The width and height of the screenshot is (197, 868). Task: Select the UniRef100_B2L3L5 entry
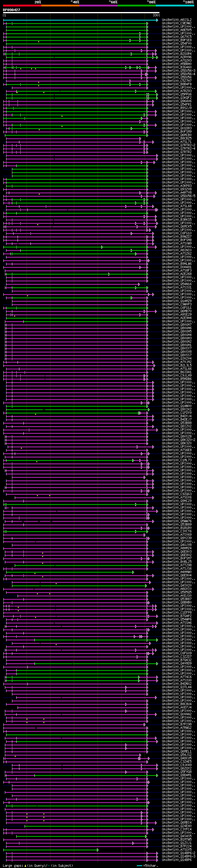point(177,365)
